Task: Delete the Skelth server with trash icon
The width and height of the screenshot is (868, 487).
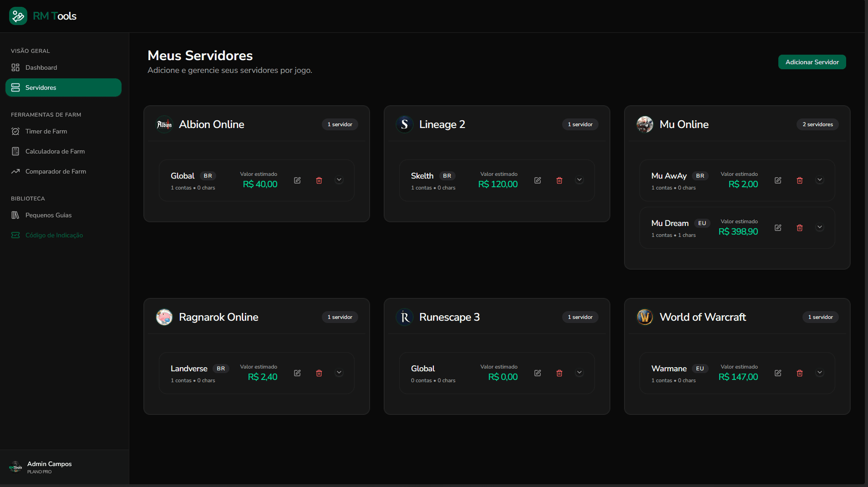Action: click(x=559, y=180)
